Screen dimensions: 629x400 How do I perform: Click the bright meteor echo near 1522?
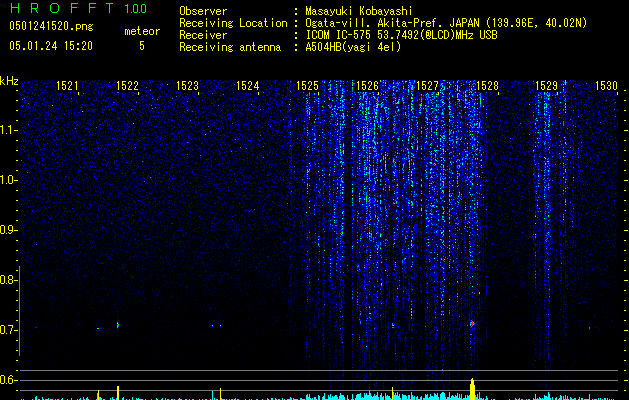coord(118,325)
